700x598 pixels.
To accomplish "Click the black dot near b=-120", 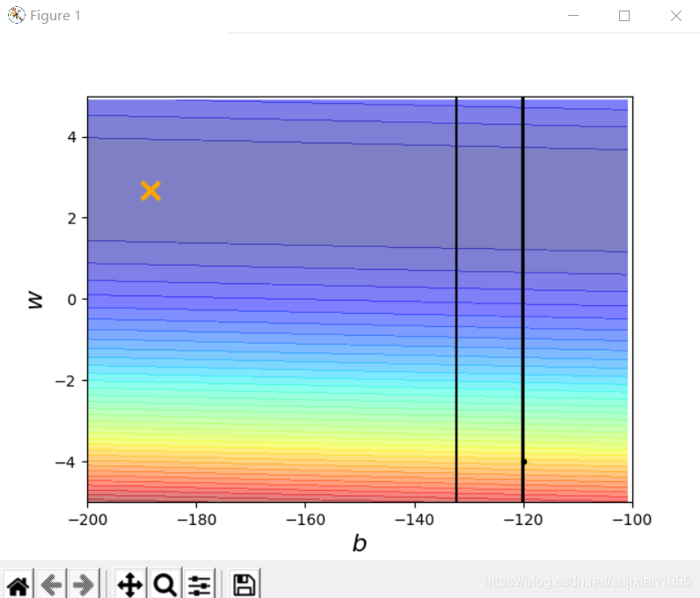I will (x=524, y=462).
